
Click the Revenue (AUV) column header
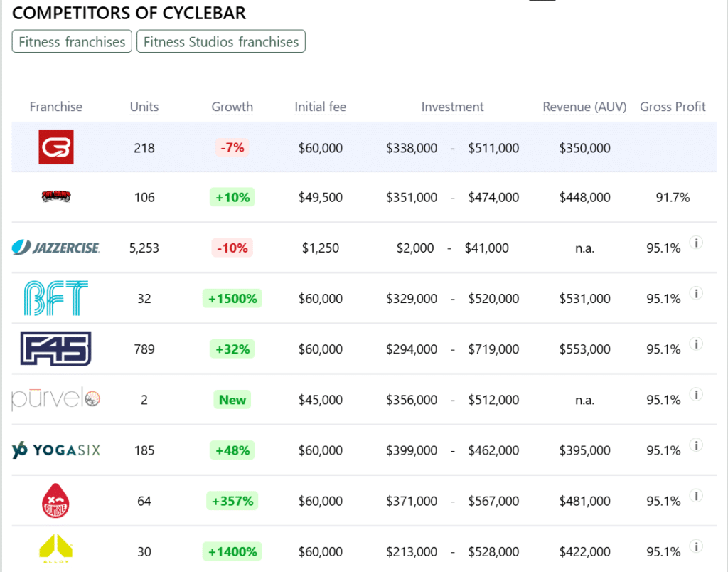tap(584, 107)
